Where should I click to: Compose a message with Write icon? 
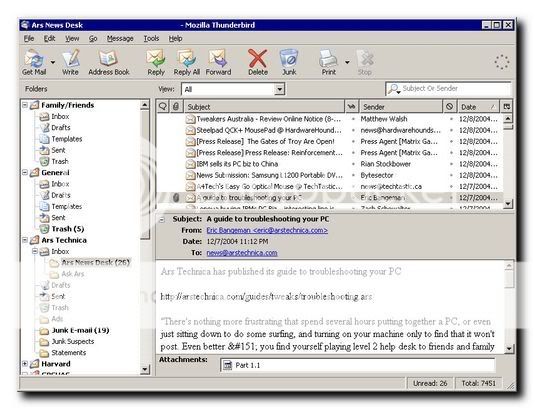tap(71, 62)
